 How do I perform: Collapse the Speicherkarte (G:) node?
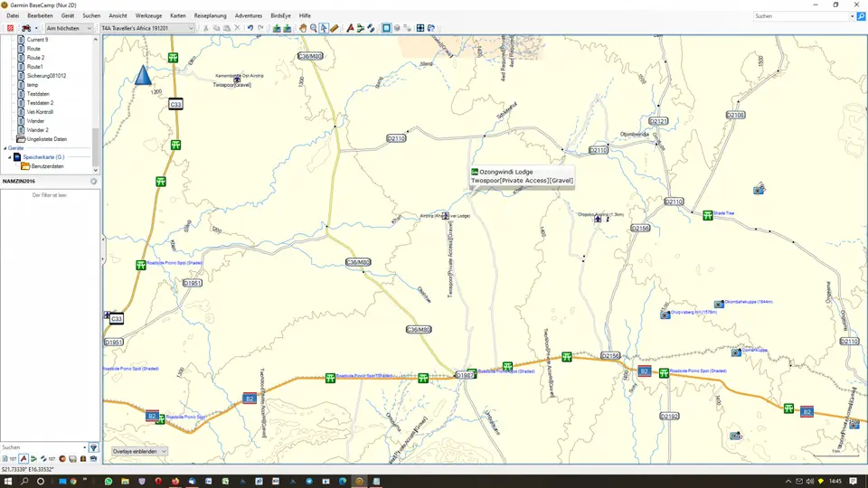pos(9,157)
